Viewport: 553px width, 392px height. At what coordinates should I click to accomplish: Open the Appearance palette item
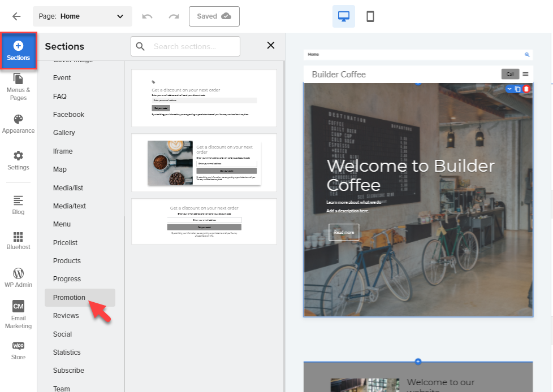(18, 124)
